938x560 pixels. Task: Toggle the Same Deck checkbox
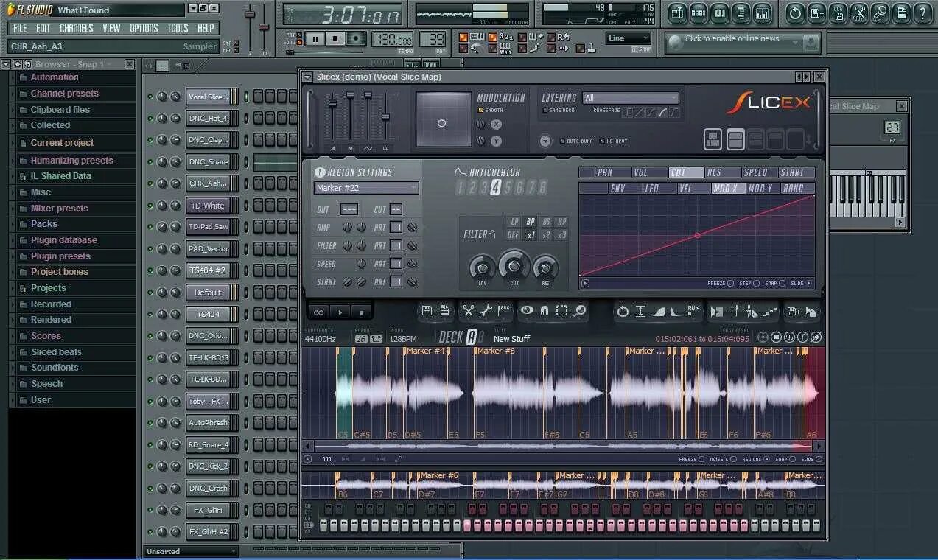click(x=545, y=111)
